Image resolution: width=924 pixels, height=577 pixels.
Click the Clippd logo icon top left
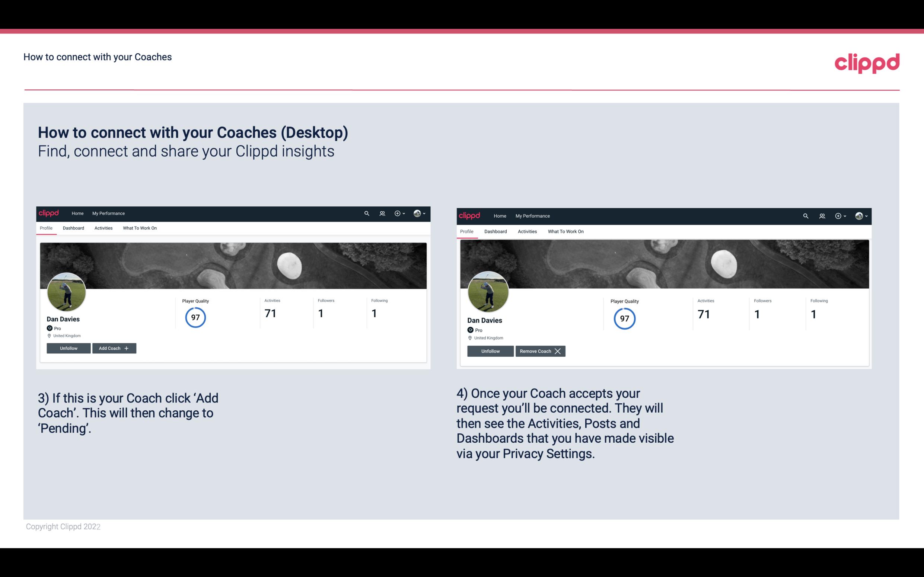pos(49,213)
